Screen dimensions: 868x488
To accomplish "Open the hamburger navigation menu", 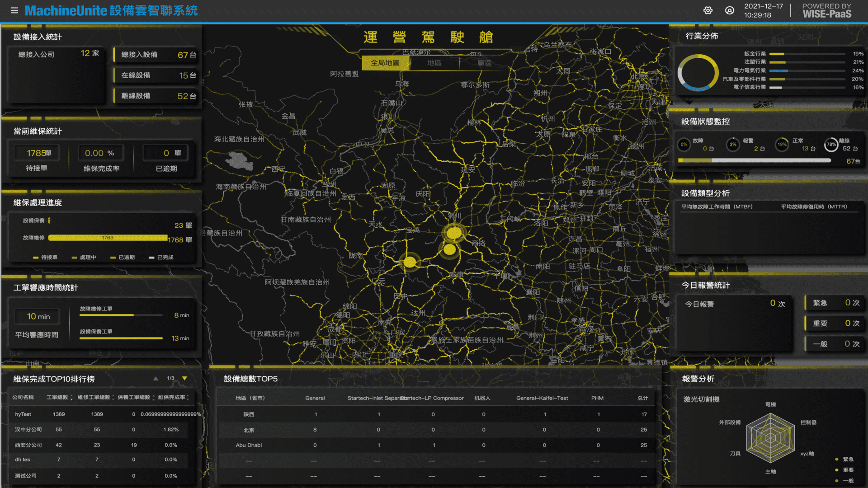I will point(14,10).
